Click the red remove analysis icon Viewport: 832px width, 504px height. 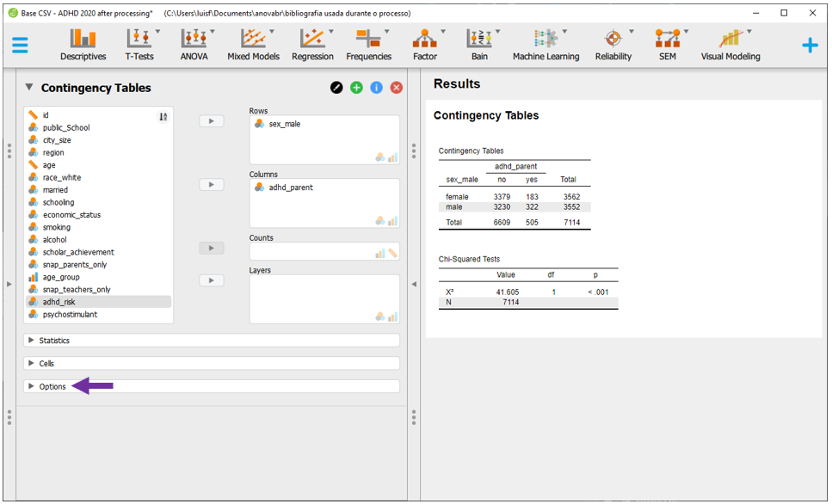click(397, 88)
